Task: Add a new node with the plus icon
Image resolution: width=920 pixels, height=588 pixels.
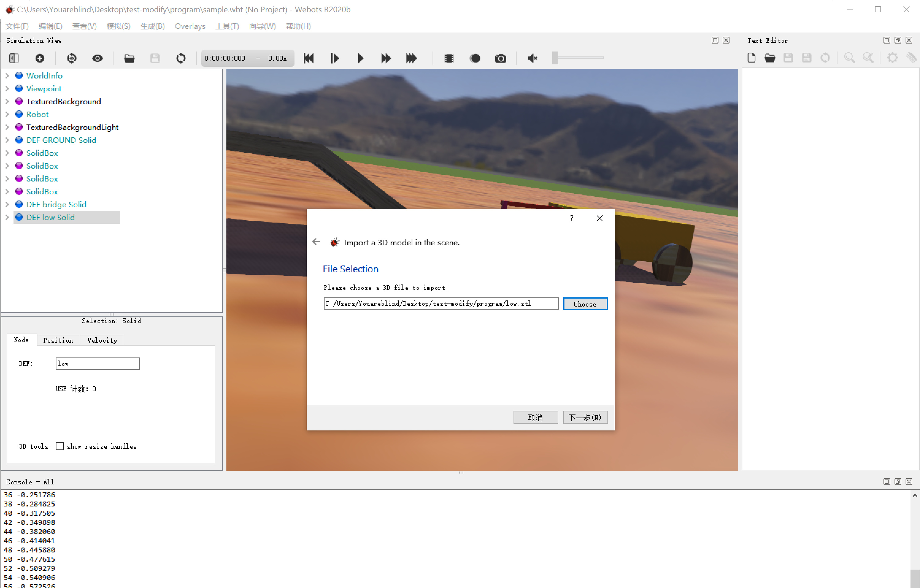Action: click(x=40, y=58)
